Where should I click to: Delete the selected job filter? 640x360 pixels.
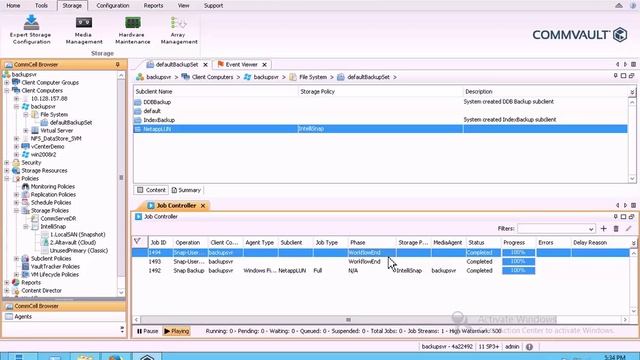coord(616,229)
